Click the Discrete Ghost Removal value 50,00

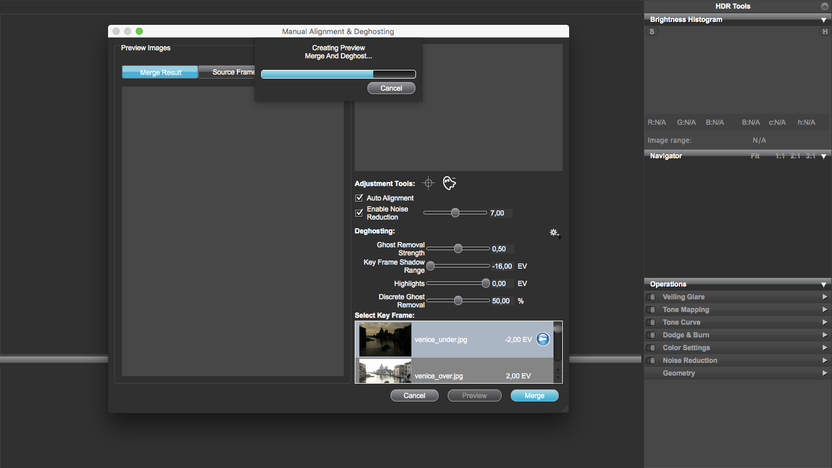click(502, 301)
